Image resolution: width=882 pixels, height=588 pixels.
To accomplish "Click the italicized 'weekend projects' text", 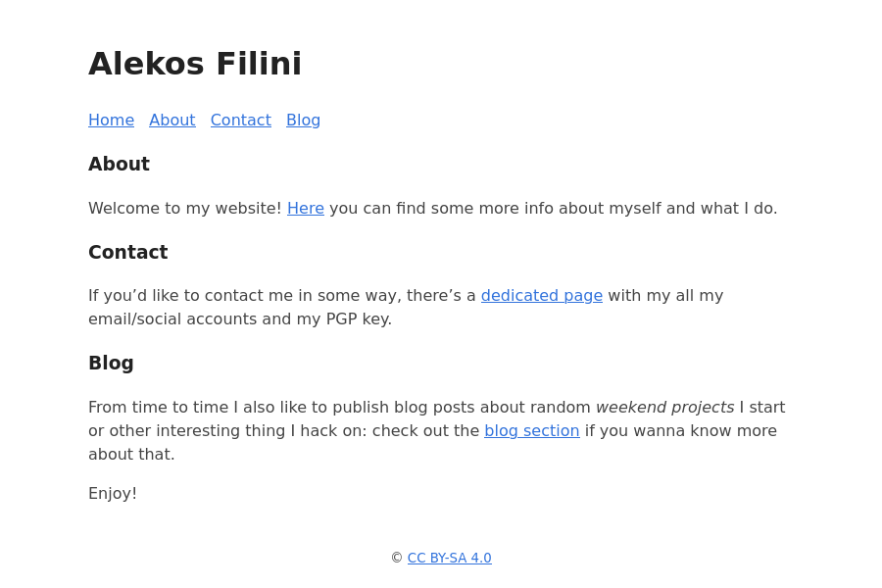I will pyautogui.click(x=664, y=407).
